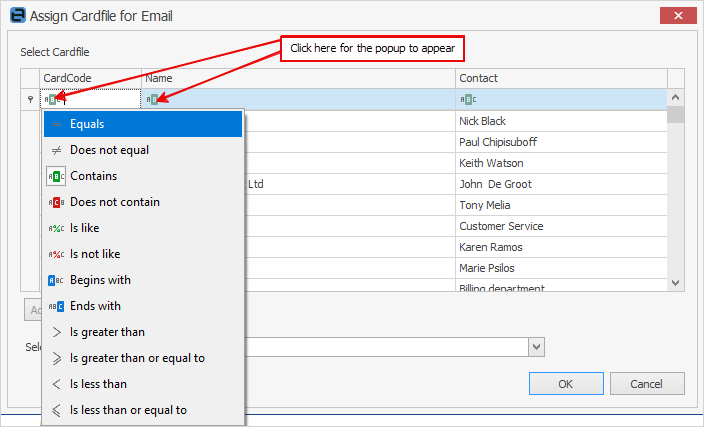Sort by the CardCode column header
Image resolution: width=704 pixels, height=427 pixels.
pyautogui.click(x=91, y=78)
